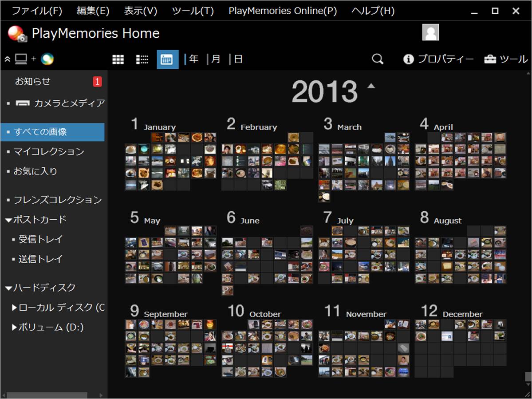Click the user account avatar icon

click(430, 32)
